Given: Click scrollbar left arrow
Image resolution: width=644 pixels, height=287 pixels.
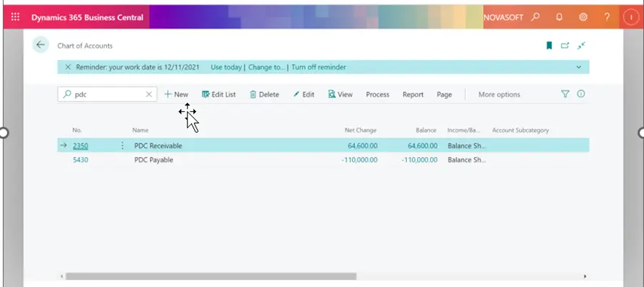Looking at the screenshot, I should click(x=61, y=276).
